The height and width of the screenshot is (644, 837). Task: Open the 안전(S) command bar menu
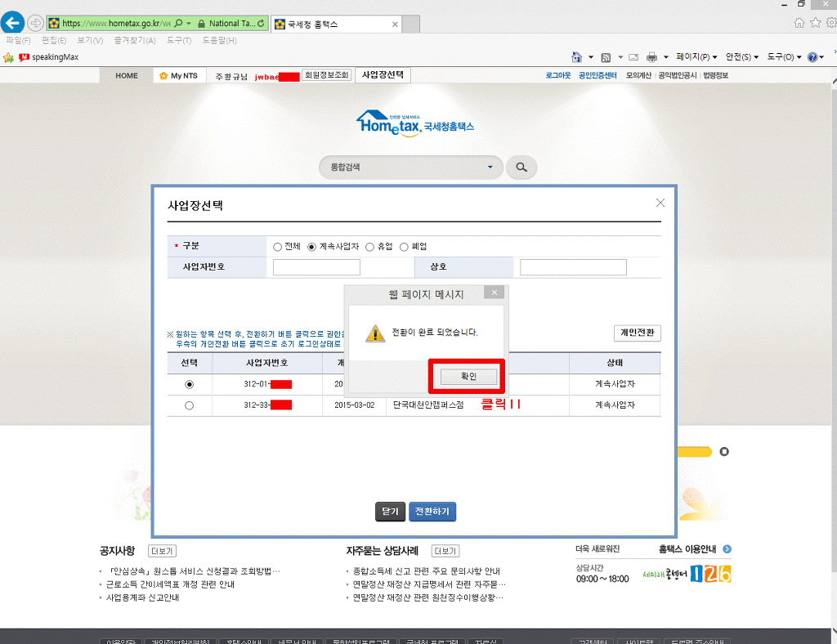[x=742, y=57]
